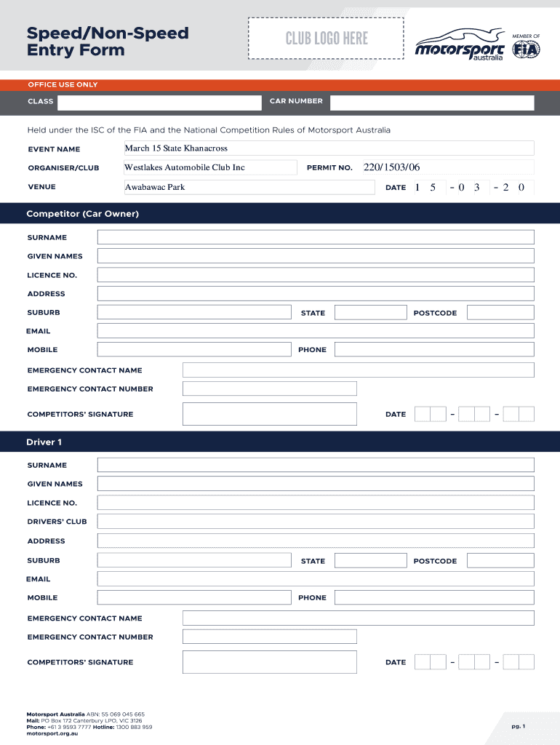Focus the Event Name field

coord(328,148)
